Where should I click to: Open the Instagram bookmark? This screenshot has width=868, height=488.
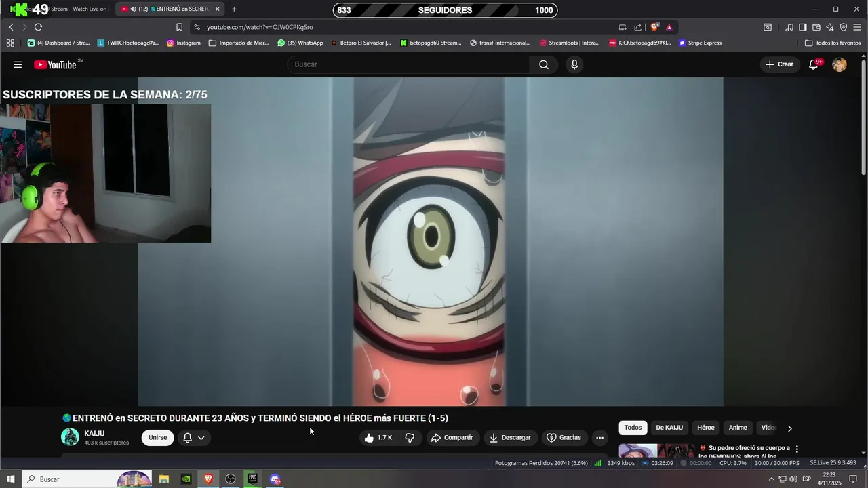(184, 43)
